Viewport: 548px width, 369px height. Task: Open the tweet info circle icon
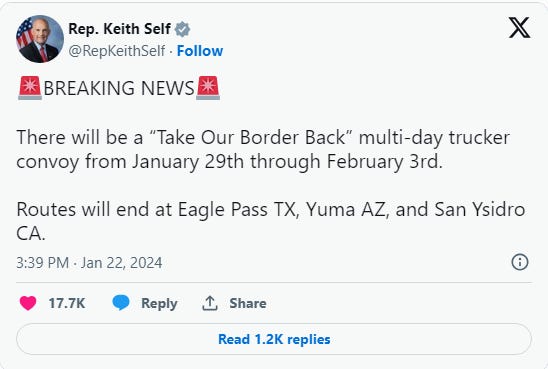pos(520,262)
